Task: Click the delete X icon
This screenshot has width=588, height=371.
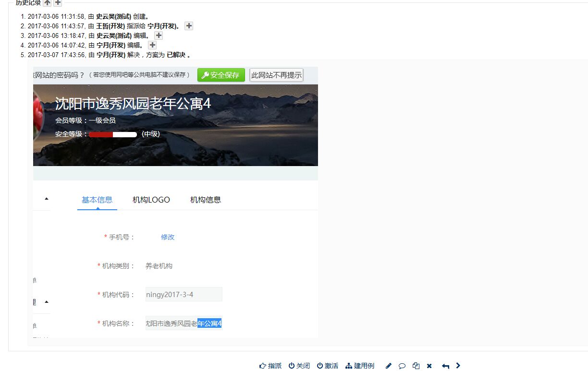Action: 429,366
